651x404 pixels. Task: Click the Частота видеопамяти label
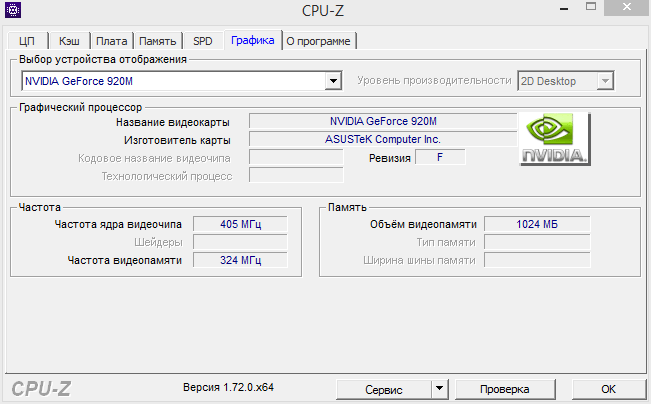pyautogui.click(x=125, y=261)
